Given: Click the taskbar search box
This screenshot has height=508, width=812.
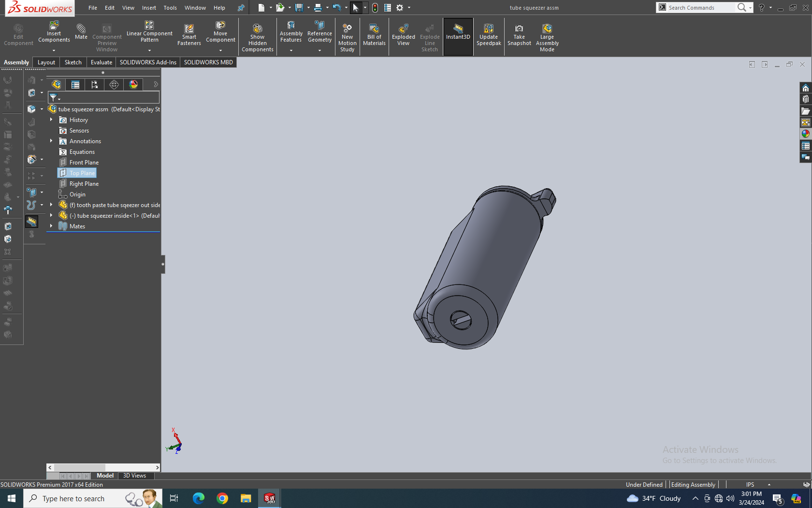Looking at the screenshot, I should tap(93, 498).
